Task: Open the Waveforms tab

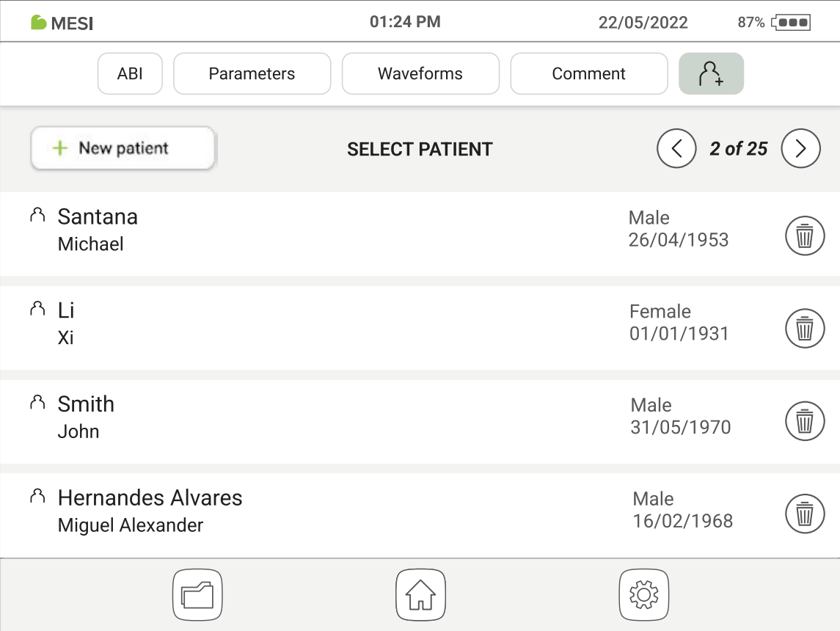Action: tap(420, 73)
